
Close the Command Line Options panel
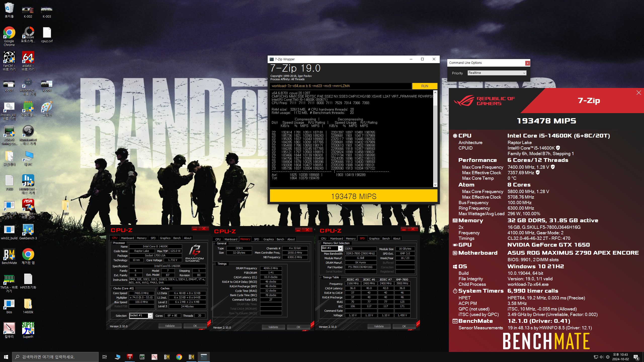point(528,63)
